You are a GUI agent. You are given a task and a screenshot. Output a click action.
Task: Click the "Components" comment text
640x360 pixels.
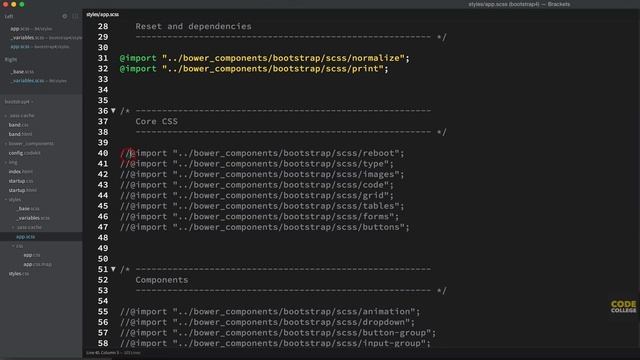(162, 280)
